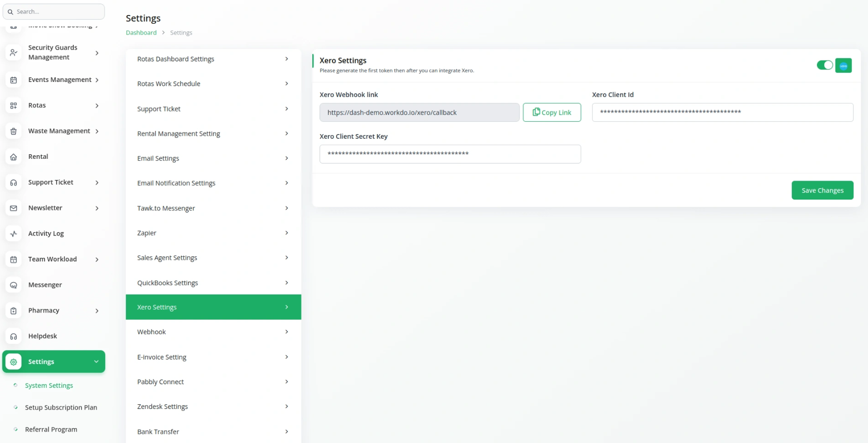Open Email Notification Settings section
Screen dimensions: 868x443
click(213, 183)
